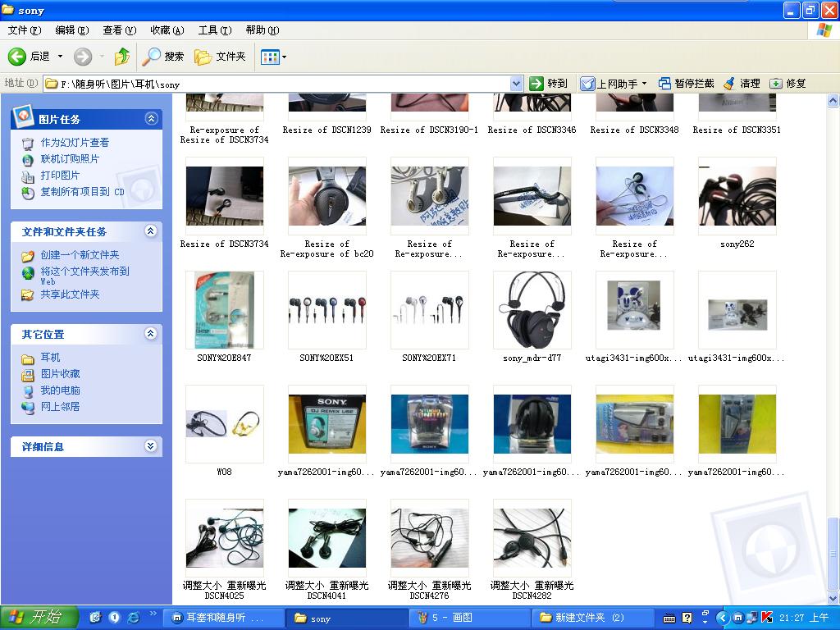Click 联机订购照片 link
840x630 pixels.
click(x=70, y=159)
